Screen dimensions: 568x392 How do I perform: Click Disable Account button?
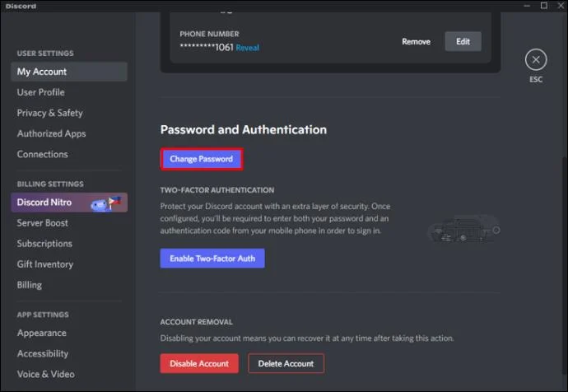(x=199, y=363)
